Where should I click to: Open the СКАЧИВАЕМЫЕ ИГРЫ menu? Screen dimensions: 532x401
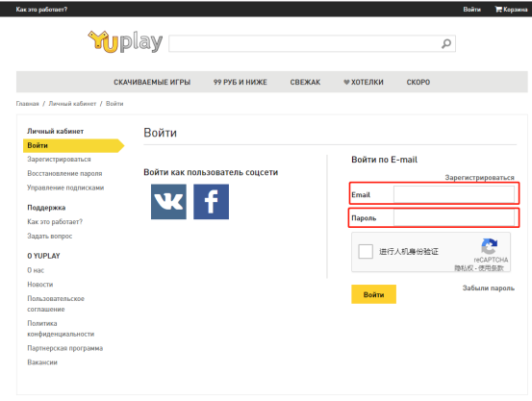[x=152, y=82]
